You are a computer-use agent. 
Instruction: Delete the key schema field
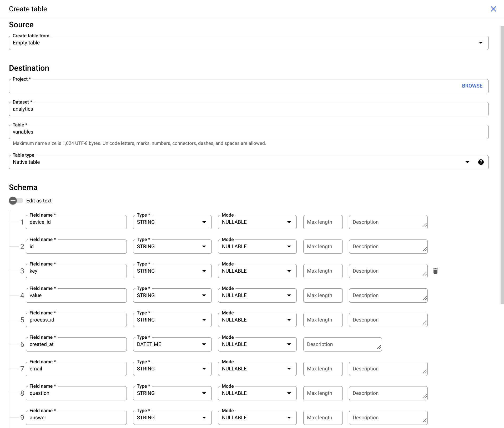tap(436, 271)
